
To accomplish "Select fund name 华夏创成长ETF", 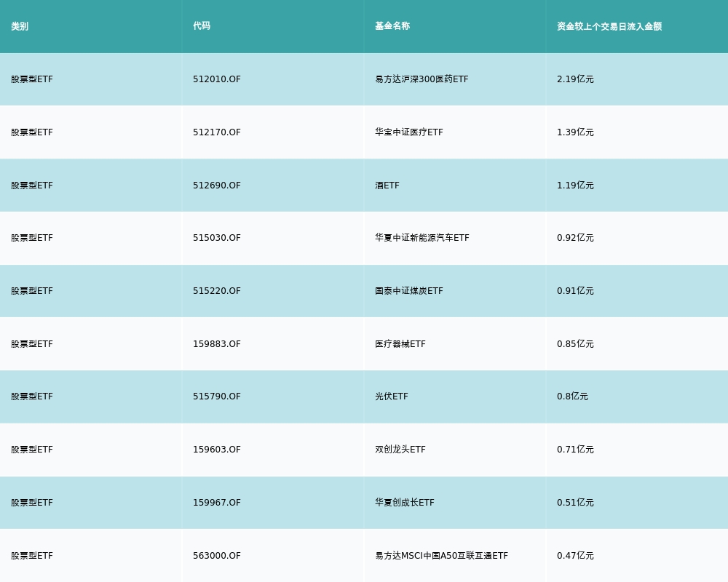I will 404,503.
